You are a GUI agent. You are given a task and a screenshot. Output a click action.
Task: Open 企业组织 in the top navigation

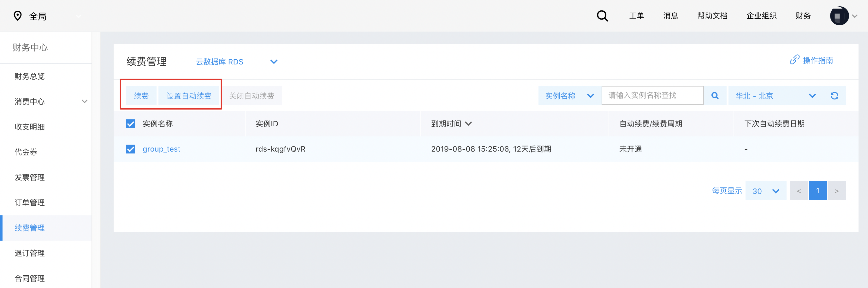pos(762,16)
